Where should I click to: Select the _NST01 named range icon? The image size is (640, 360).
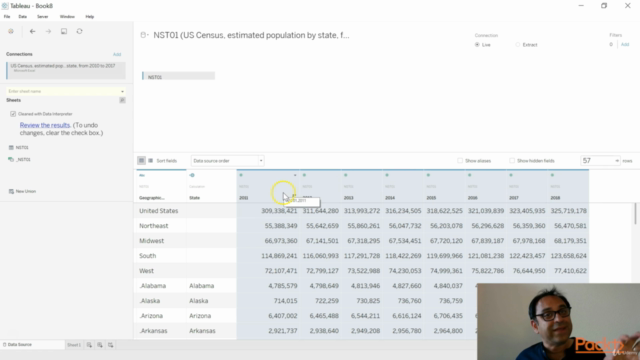coord(11,160)
